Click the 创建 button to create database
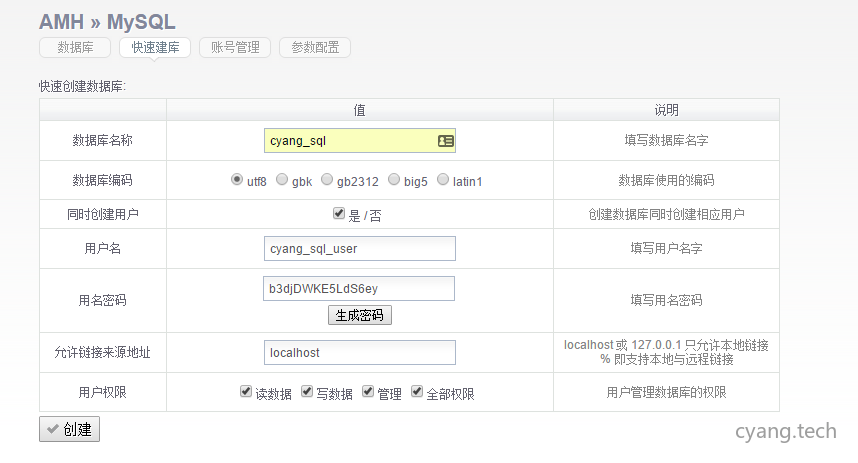This screenshot has height=463, width=858. [69, 429]
